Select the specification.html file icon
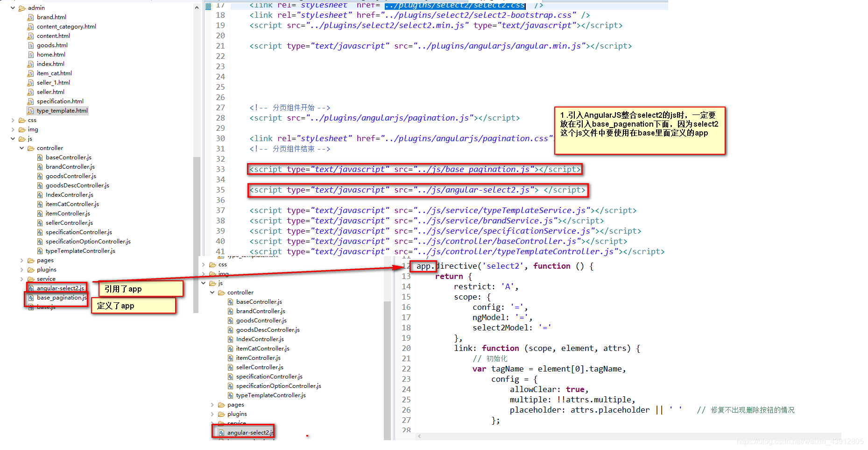The height and width of the screenshot is (450, 868). pyautogui.click(x=31, y=101)
